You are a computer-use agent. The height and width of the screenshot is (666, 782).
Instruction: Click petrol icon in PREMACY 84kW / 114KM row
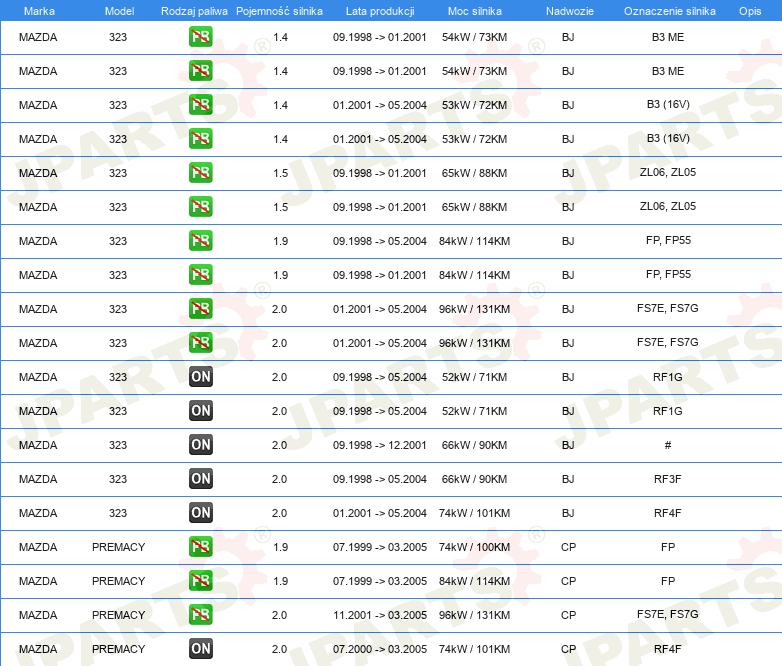point(200,580)
